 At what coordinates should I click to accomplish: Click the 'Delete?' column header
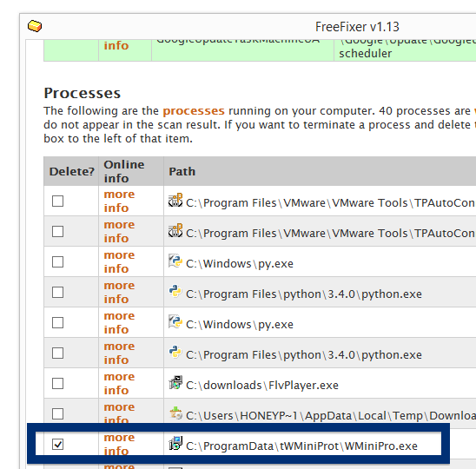pyautogui.click(x=71, y=171)
